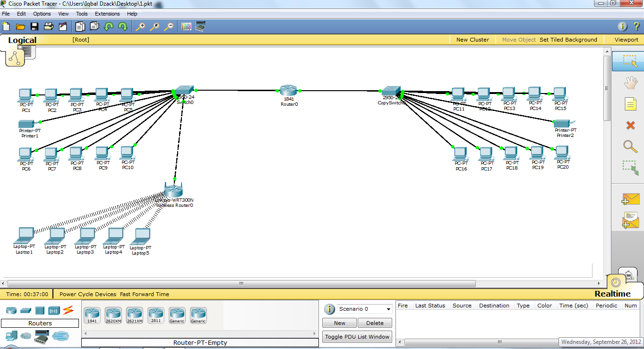Image resolution: width=644 pixels, height=349 pixels.
Task: Select the 2811 router from the palette
Action: coord(155,314)
